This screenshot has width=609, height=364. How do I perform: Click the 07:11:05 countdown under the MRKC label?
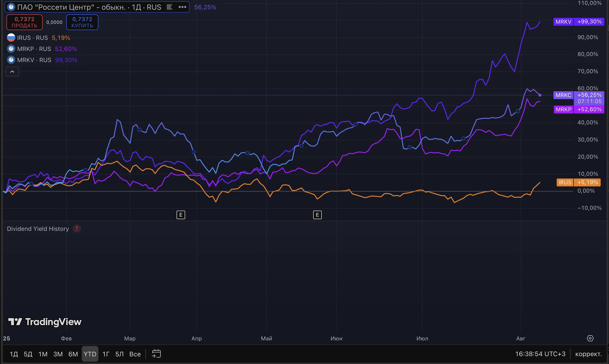pos(589,102)
